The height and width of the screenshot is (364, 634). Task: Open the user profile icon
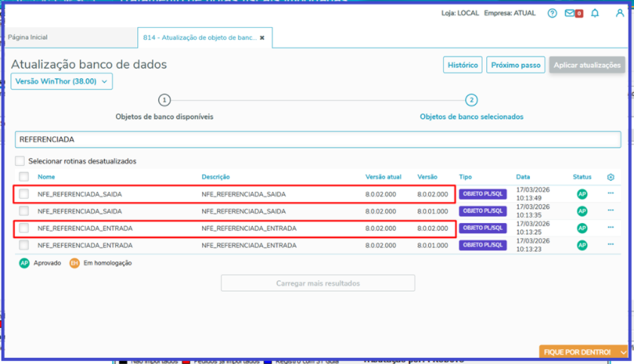point(620,14)
